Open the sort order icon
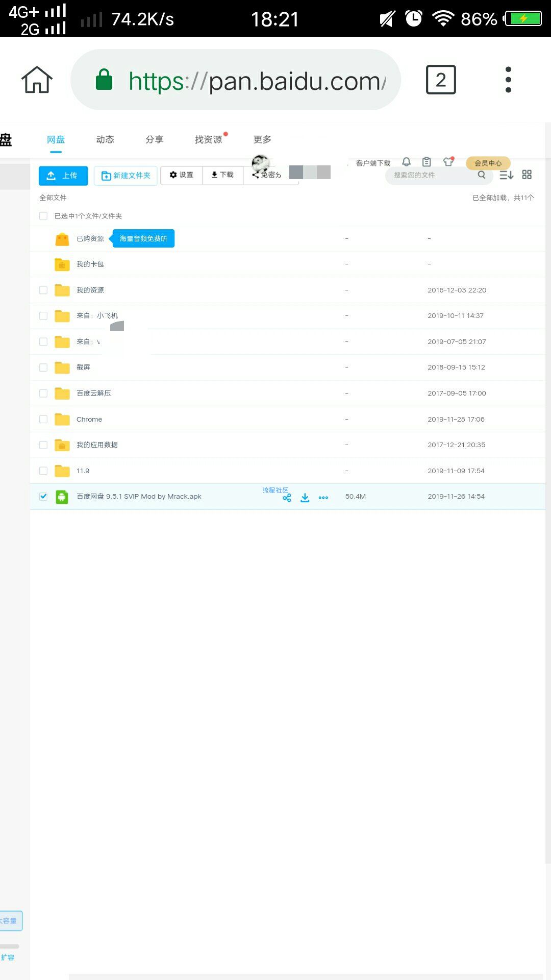The height and width of the screenshot is (980, 551). pyautogui.click(x=506, y=175)
